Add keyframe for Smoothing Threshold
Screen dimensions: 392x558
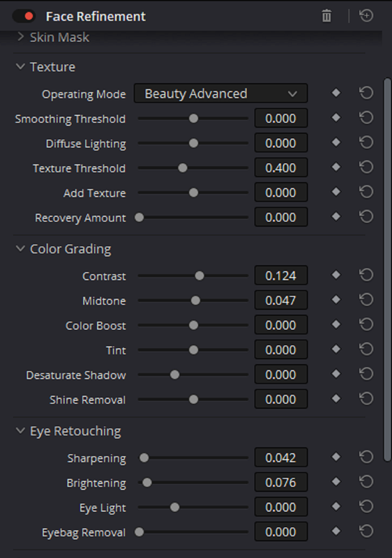coord(336,118)
